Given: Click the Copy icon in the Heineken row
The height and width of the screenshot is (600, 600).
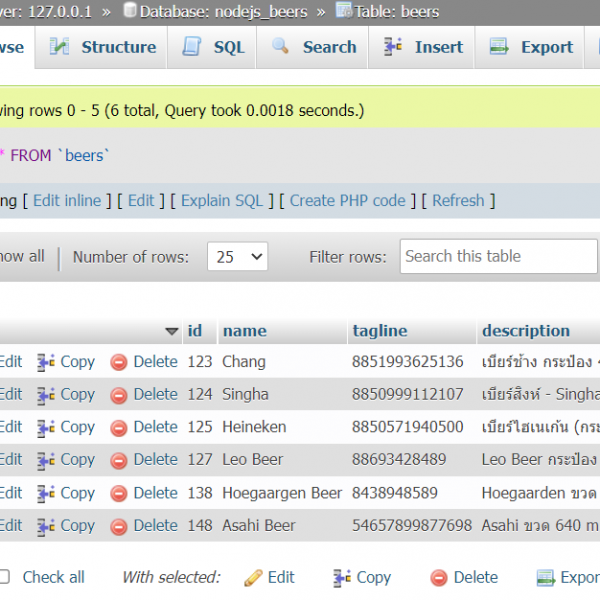Looking at the screenshot, I should click(x=46, y=428).
